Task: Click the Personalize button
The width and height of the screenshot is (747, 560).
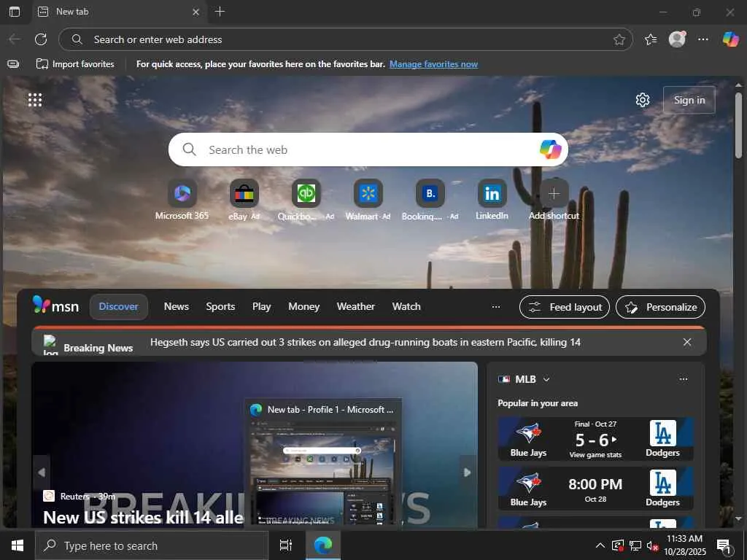Action: (x=661, y=307)
